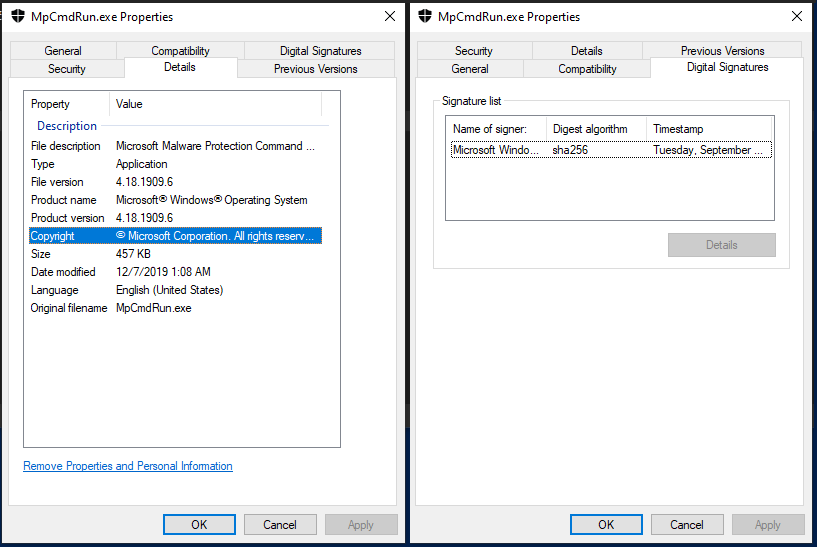Click the Value column header
Image resolution: width=817 pixels, height=547 pixels.
tap(216, 104)
